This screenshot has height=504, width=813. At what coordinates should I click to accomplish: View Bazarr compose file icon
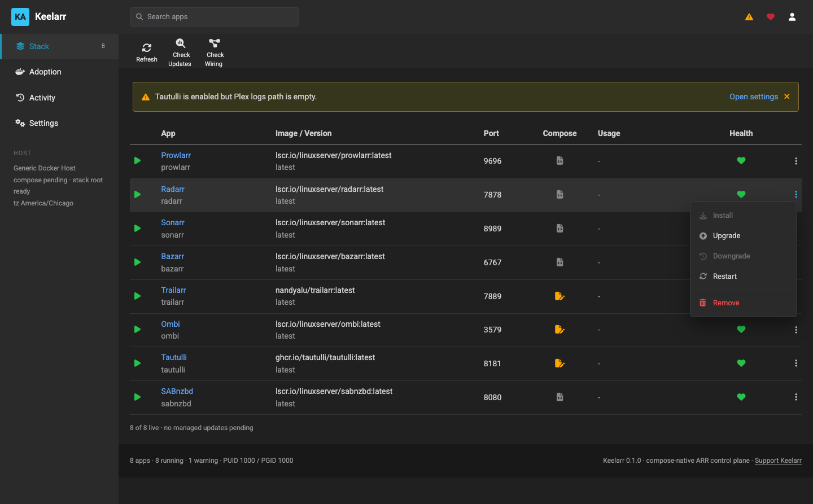pos(560,262)
